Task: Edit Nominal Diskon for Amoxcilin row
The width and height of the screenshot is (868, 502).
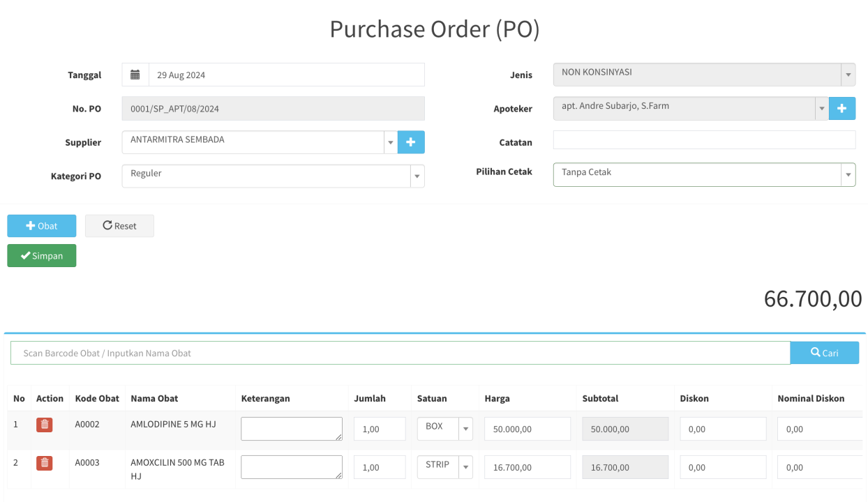Action: 820,467
